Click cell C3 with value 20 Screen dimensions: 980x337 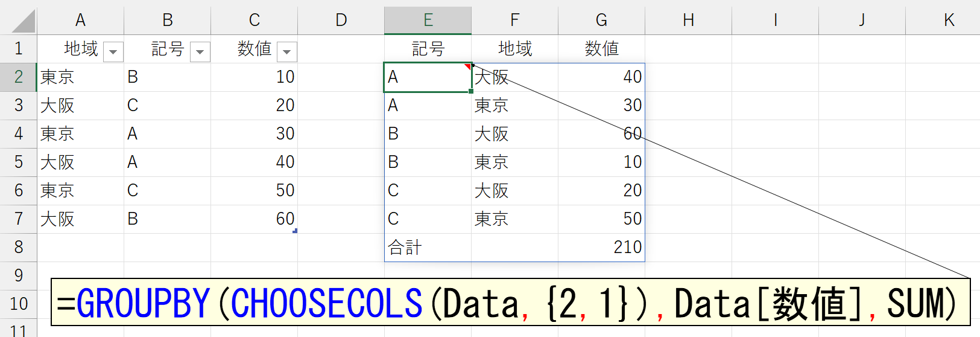[x=254, y=106]
